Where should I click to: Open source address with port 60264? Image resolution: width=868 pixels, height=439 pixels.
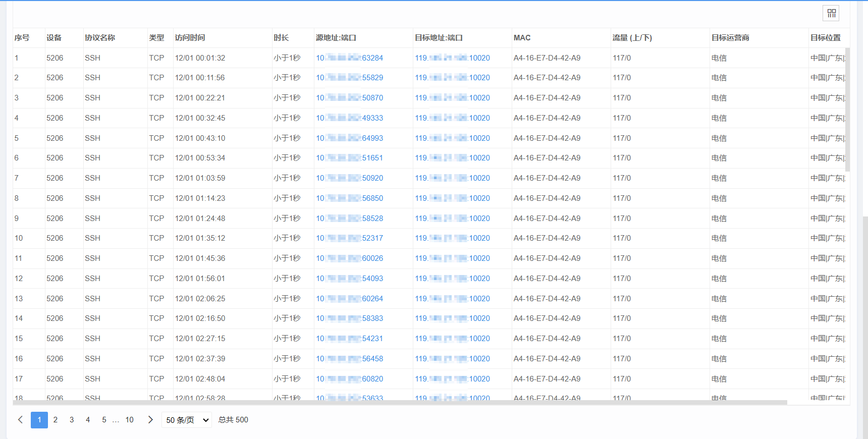tap(349, 299)
